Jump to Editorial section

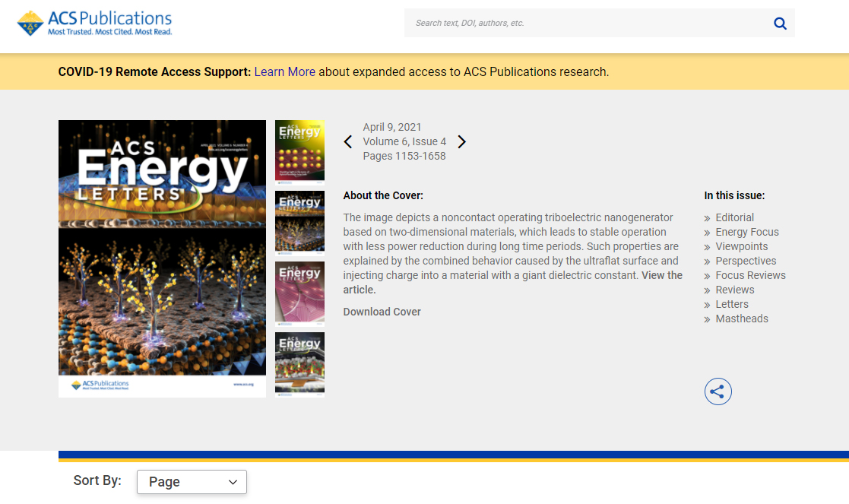pyautogui.click(x=734, y=217)
